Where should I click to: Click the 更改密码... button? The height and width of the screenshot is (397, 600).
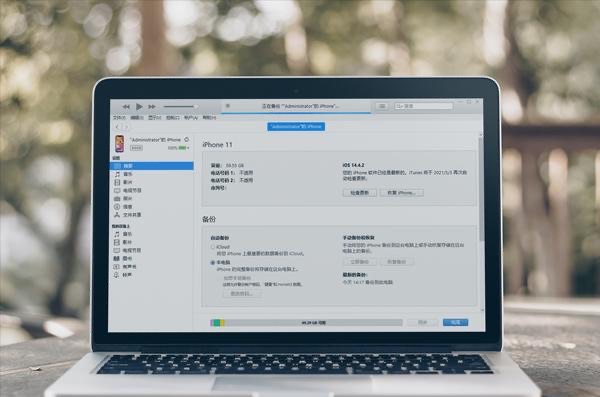tap(242, 294)
